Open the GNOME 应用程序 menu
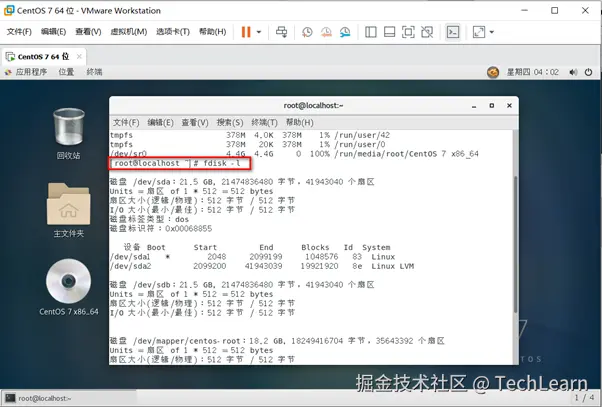The width and height of the screenshot is (602, 407). (x=26, y=72)
